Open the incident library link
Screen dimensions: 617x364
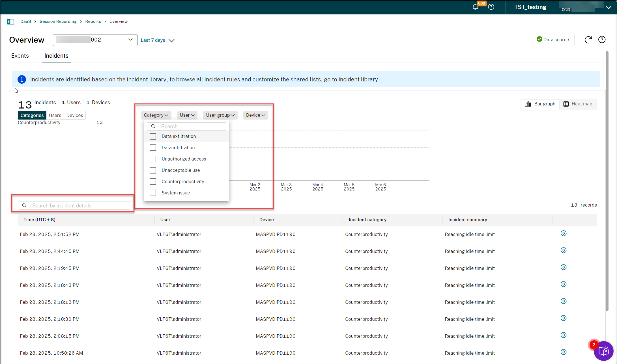(358, 79)
